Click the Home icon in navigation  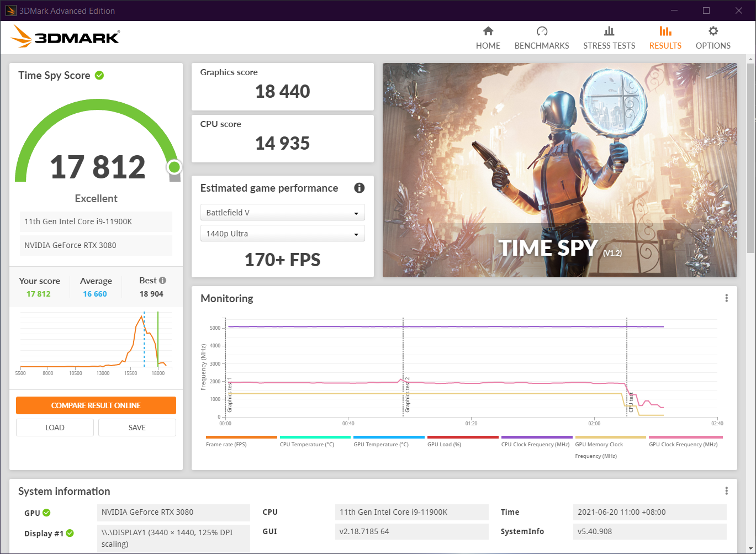(488, 31)
